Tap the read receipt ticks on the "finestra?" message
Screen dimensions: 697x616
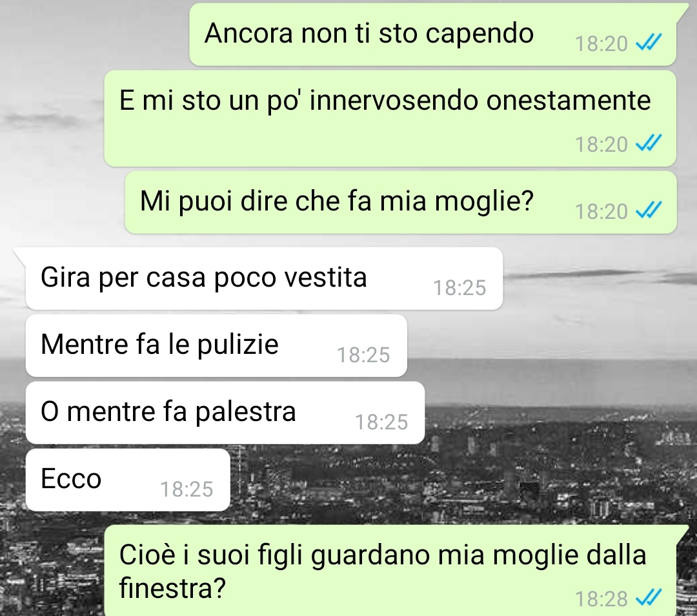pyautogui.click(x=649, y=597)
